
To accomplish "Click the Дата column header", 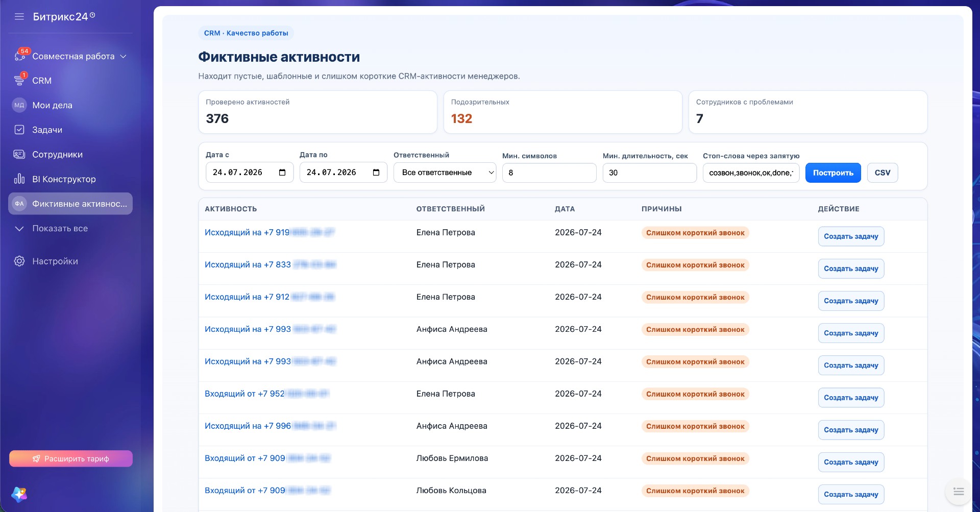I will coord(565,209).
